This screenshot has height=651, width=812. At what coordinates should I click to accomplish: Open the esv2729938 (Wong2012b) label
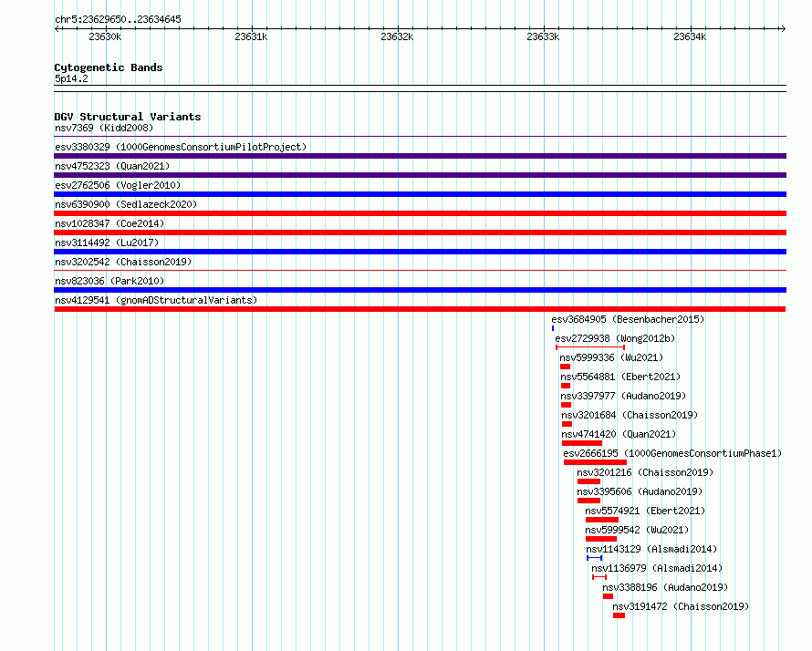click(x=615, y=338)
